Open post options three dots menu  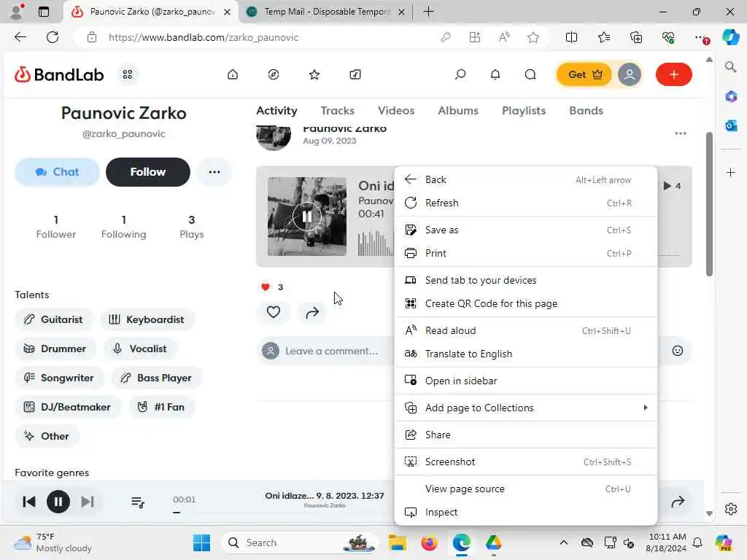pyautogui.click(x=681, y=133)
